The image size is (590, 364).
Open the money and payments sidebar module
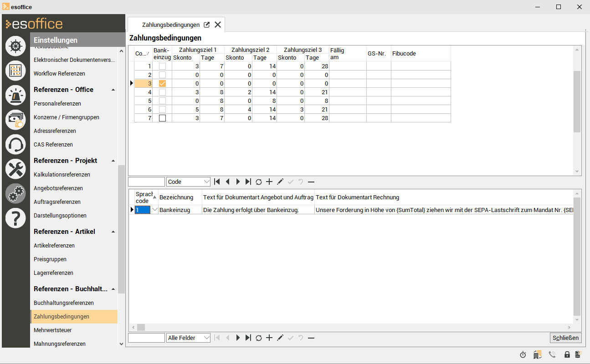[x=15, y=120]
